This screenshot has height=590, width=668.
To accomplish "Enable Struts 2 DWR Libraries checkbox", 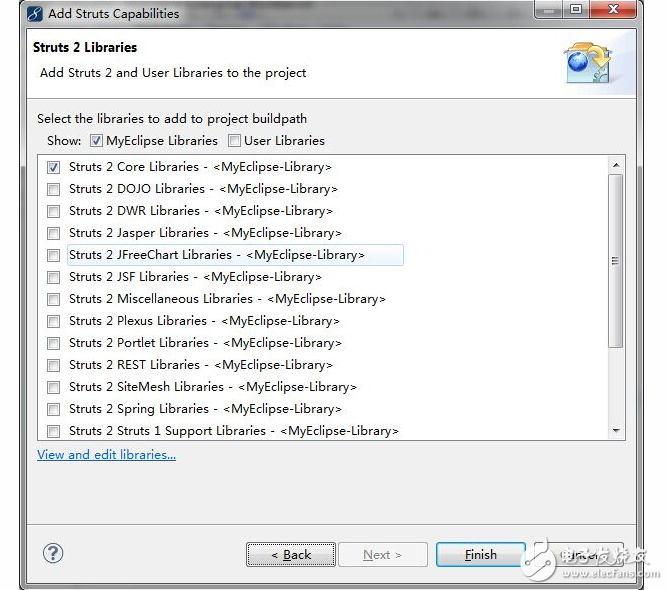I will pyautogui.click(x=53, y=211).
